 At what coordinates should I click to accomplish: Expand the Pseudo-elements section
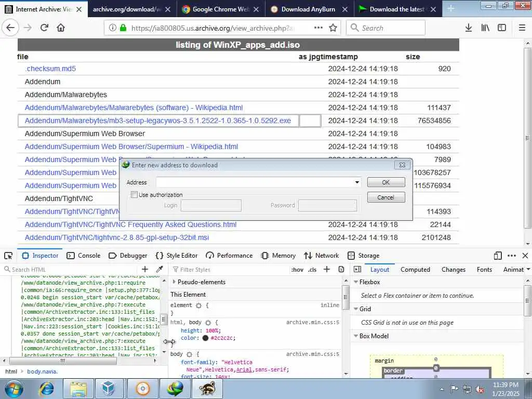(174, 282)
